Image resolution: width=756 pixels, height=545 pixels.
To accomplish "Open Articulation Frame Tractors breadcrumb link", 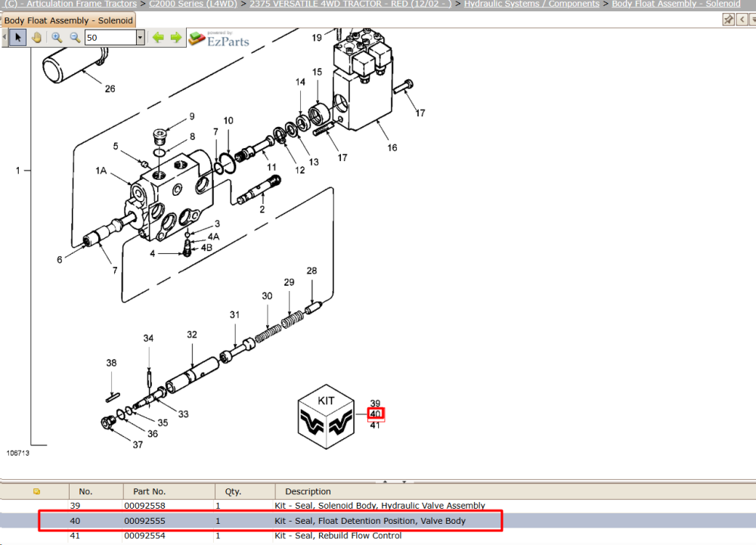I will click(x=71, y=4).
